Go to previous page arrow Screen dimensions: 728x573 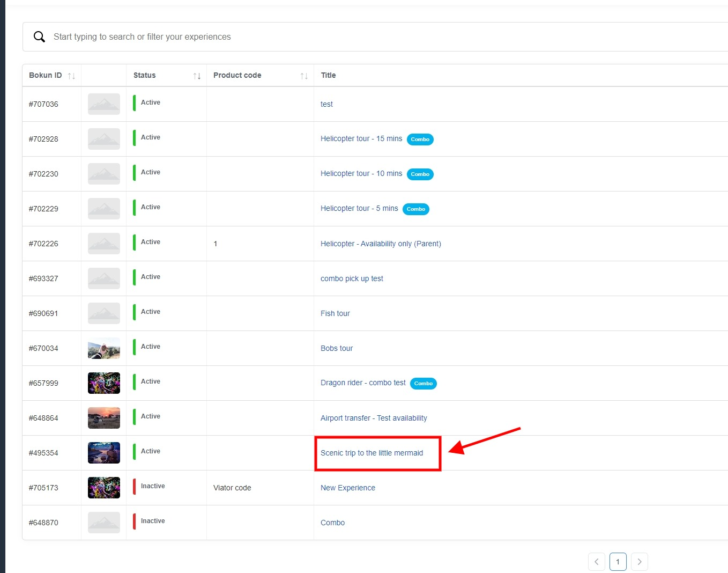[x=596, y=562]
